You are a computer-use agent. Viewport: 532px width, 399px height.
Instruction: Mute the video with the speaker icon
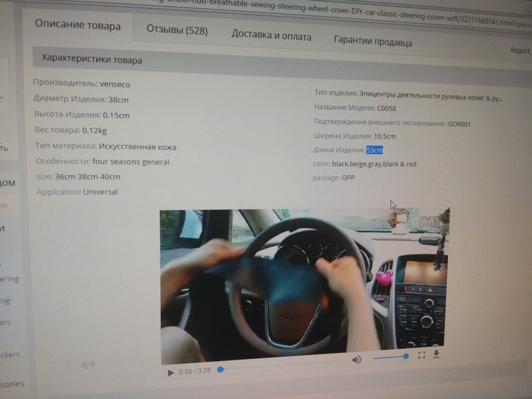[357, 360]
